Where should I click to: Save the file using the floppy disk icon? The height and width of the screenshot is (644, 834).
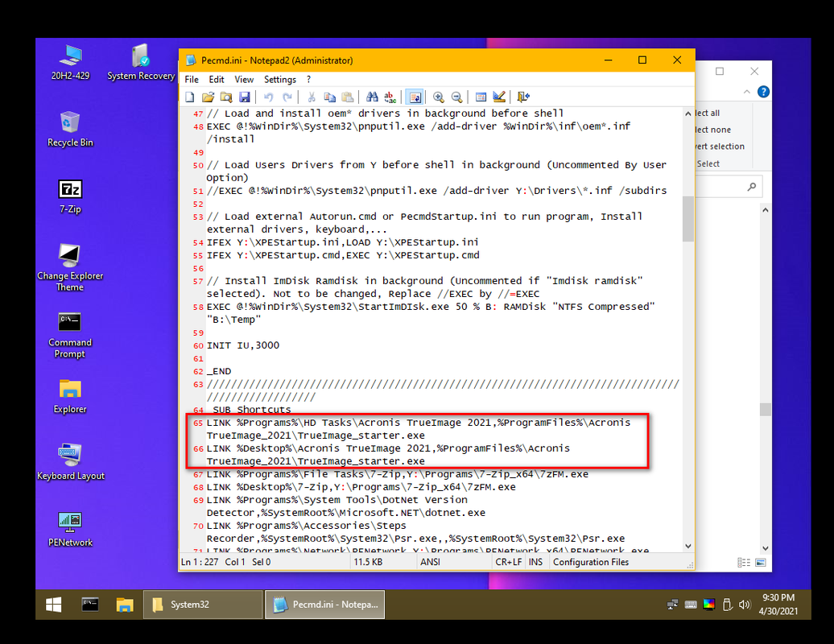(244, 97)
